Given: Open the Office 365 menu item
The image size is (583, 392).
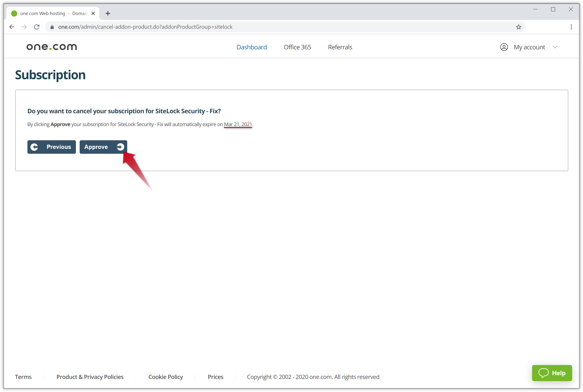Looking at the screenshot, I should click(x=297, y=47).
